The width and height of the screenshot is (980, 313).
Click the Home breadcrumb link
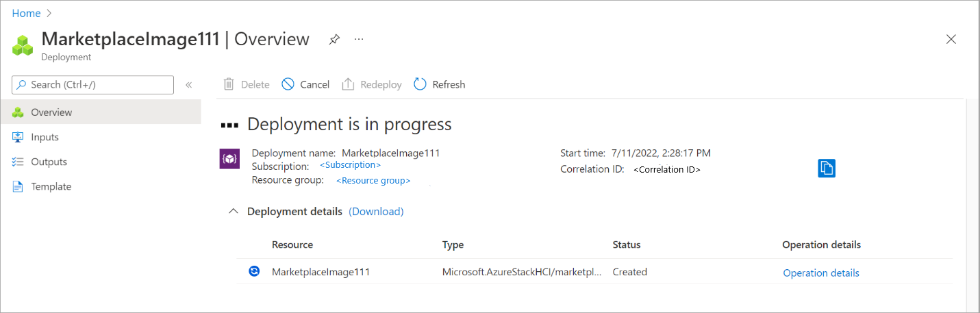point(26,13)
